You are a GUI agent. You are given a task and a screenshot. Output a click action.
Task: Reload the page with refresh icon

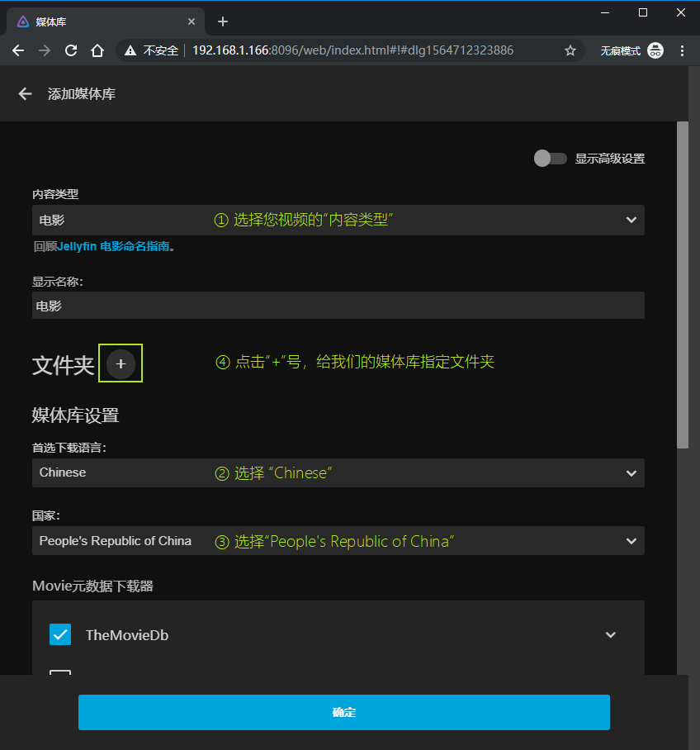point(71,50)
